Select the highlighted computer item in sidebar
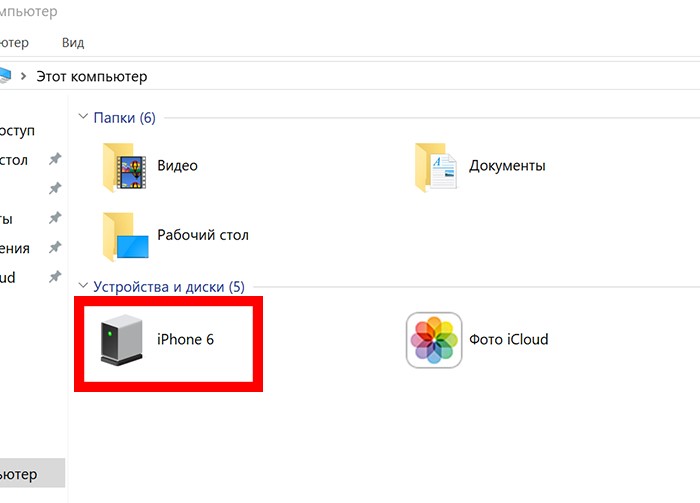Viewport: 700px width, 503px height. point(32,473)
